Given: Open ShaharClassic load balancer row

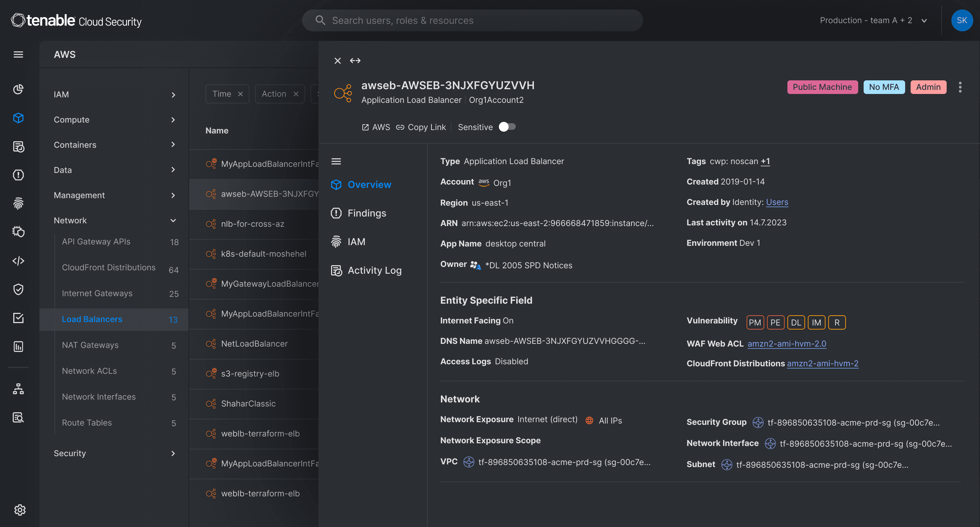Looking at the screenshot, I should click(254, 403).
